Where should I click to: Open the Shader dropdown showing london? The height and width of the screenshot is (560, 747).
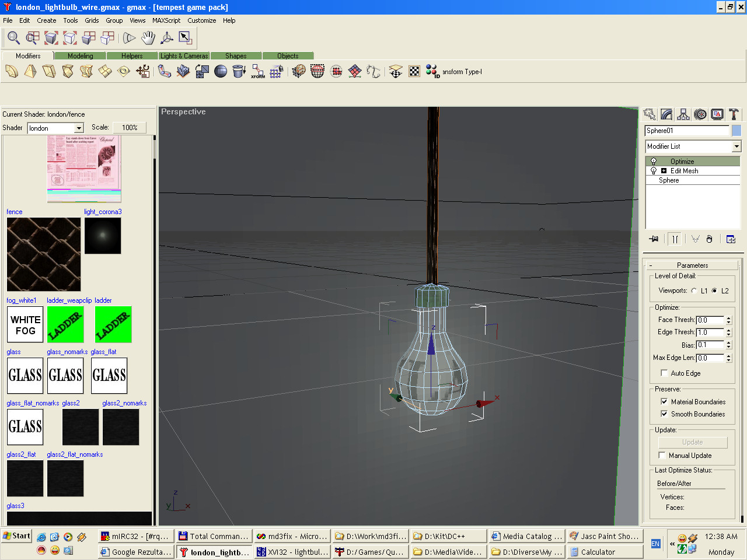[x=79, y=128]
